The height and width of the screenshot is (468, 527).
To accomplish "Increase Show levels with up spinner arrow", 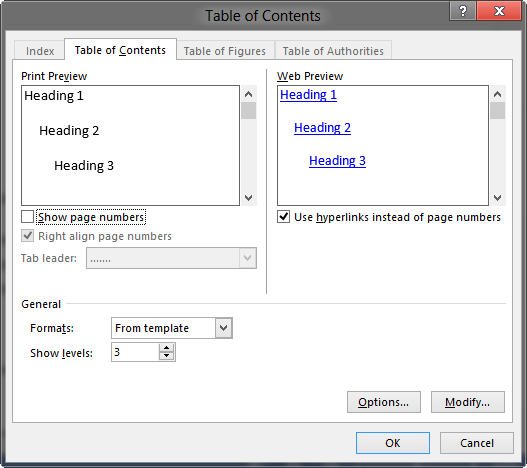I will click(166, 348).
